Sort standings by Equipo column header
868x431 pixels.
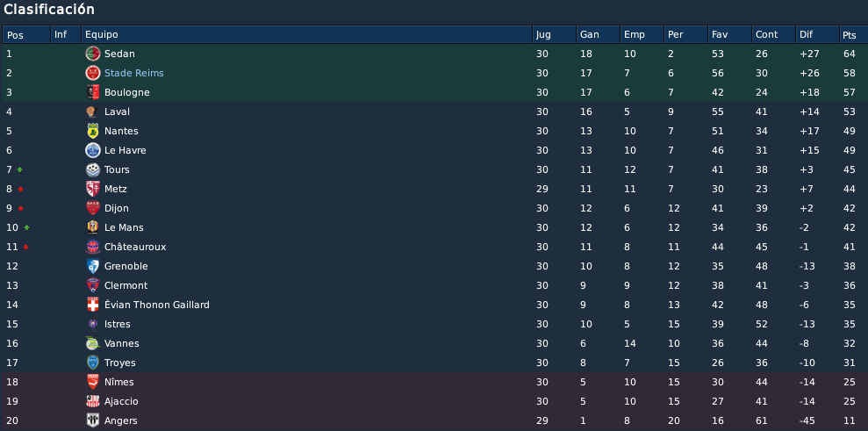pyautogui.click(x=306, y=34)
